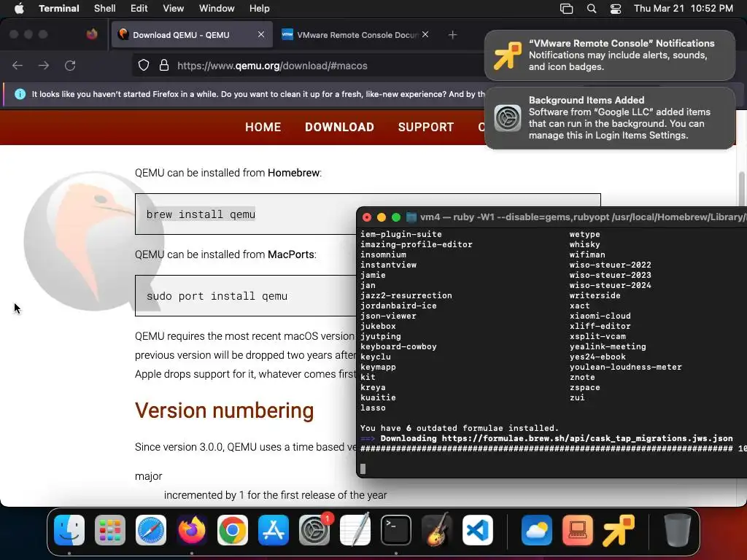Click Firefox forward arrow button
Image resolution: width=747 pixels, height=560 pixels.
pos(44,66)
